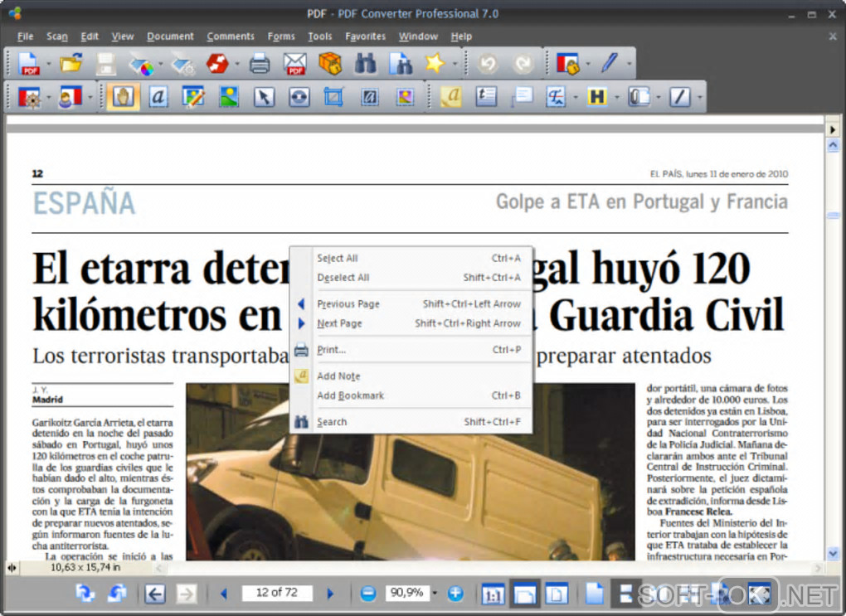Go to previous page using blue left triangle
Image resolution: width=846 pixels, height=616 pixels.
(224, 594)
